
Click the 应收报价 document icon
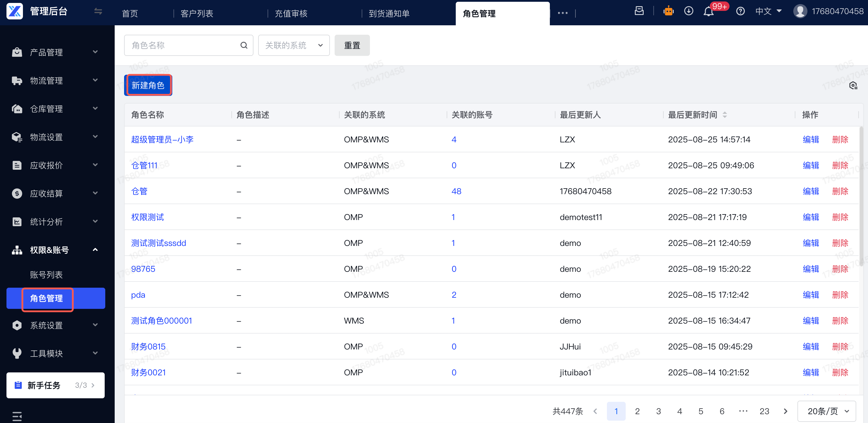tap(17, 165)
